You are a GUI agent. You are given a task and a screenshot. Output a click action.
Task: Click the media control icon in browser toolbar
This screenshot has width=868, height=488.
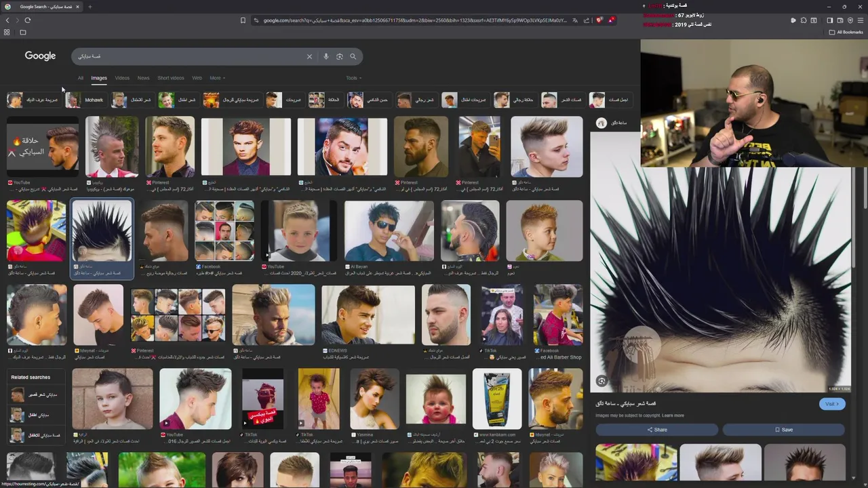(x=793, y=20)
